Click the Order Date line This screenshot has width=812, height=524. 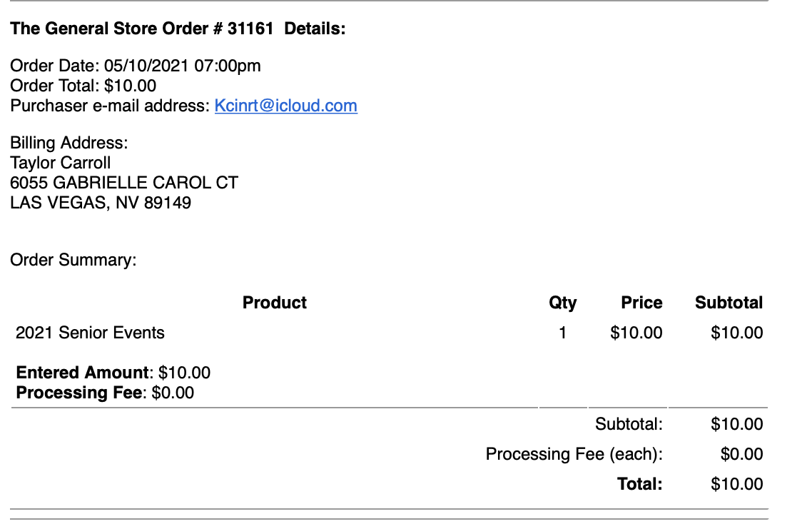(136, 66)
